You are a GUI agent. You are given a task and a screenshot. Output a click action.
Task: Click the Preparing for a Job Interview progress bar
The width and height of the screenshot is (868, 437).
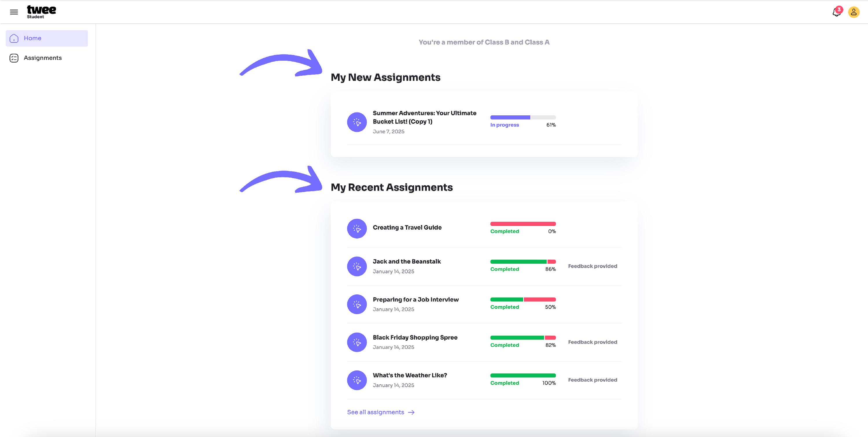pos(523,300)
